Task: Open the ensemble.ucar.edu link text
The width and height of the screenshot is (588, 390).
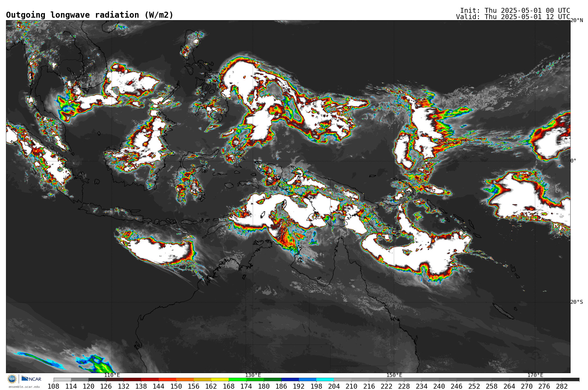Action: [24, 387]
